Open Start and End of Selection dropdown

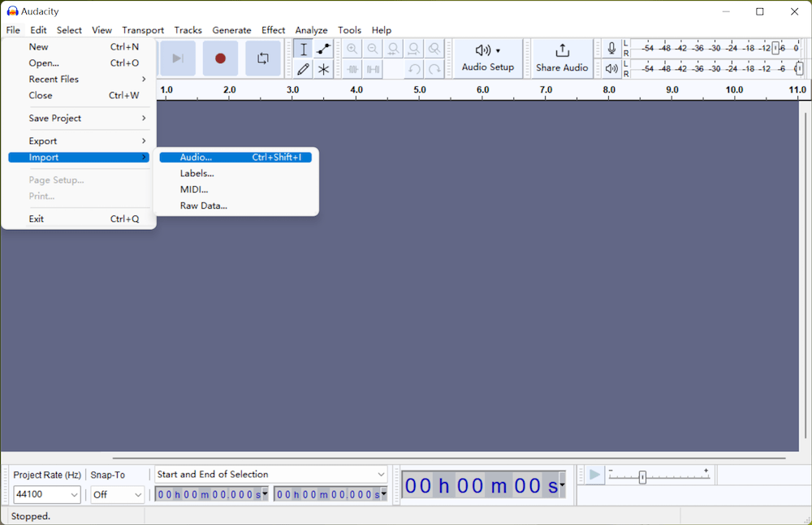coord(271,475)
